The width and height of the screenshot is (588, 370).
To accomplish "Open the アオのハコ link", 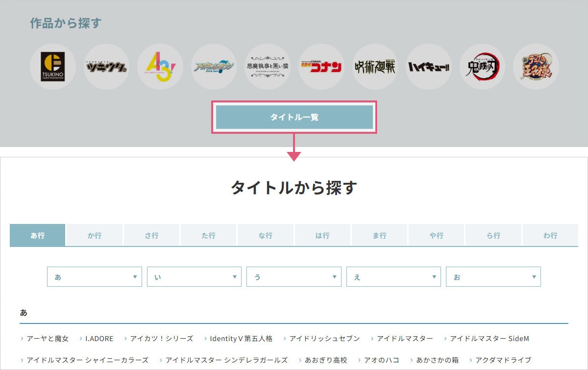I will [381, 360].
